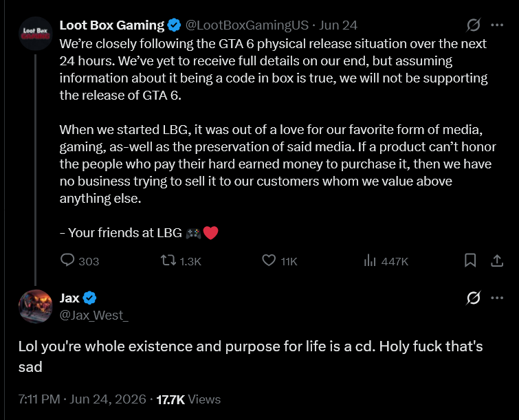This screenshot has height=420, width=519.
Task: Click the 17.7K Views count
Action: tap(188, 399)
